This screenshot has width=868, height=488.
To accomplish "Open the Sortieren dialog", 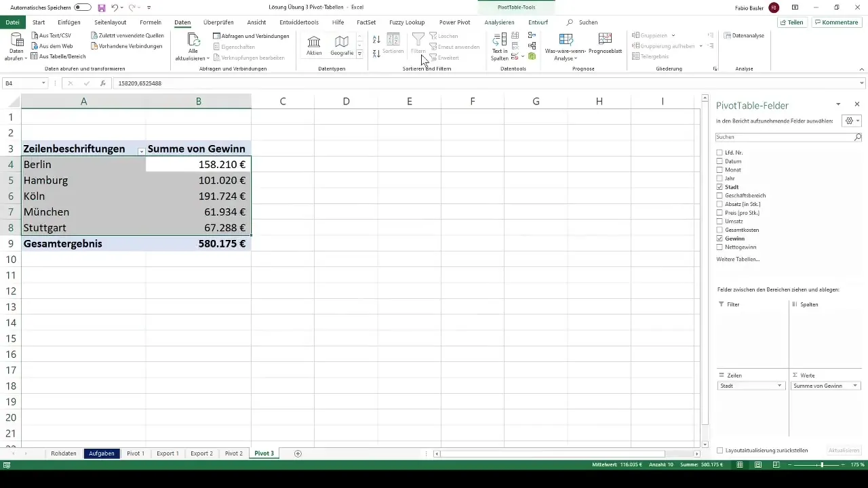I will [393, 44].
